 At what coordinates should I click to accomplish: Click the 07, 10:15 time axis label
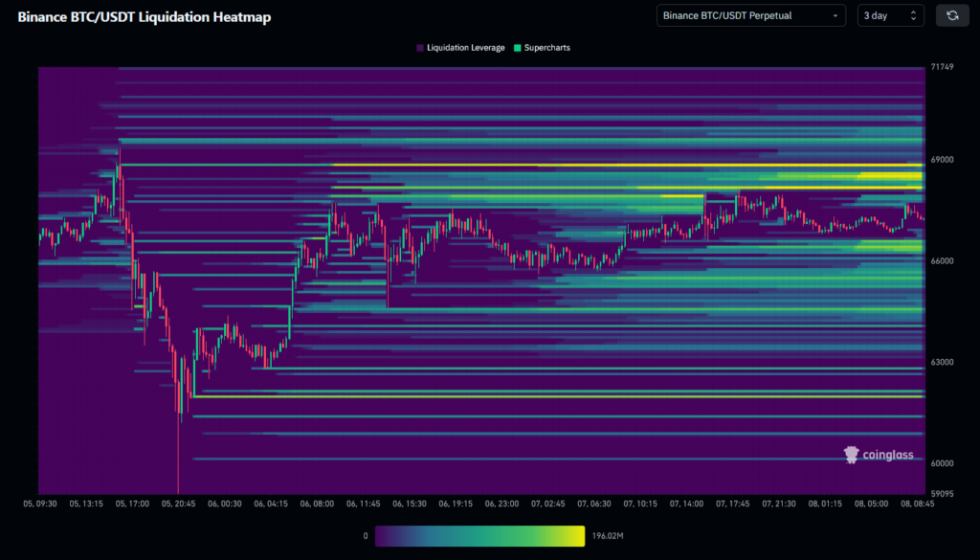640,504
